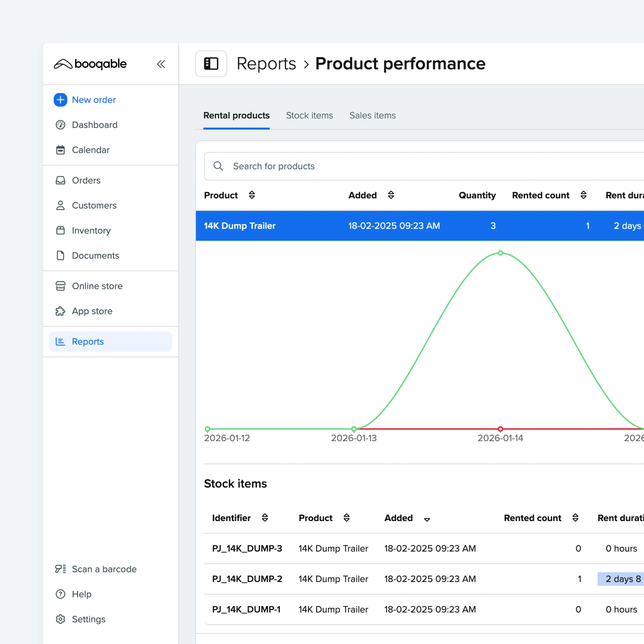Click green peak point on 2026-01-14
The height and width of the screenshot is (644, 644).
tap(500, 253)
